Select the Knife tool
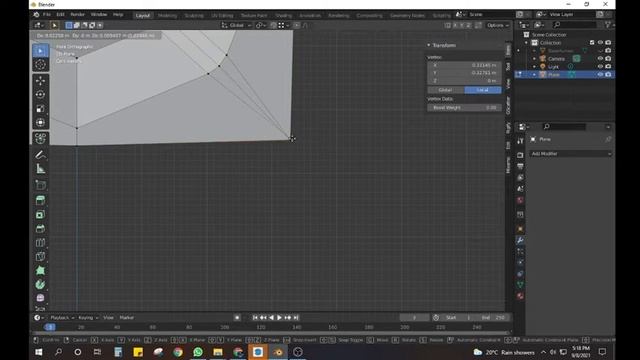This screenshot has width=640, height=360. tap(40, 256)
